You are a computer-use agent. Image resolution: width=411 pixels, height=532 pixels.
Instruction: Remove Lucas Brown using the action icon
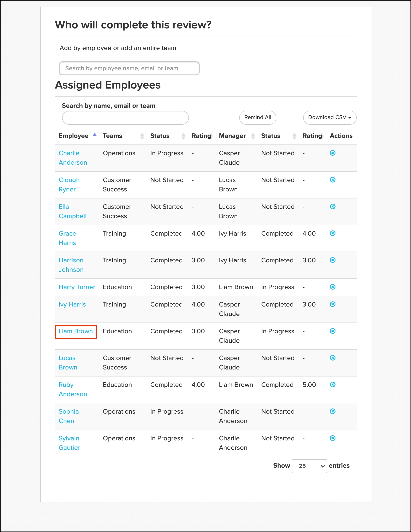click(x=333, y=358)
